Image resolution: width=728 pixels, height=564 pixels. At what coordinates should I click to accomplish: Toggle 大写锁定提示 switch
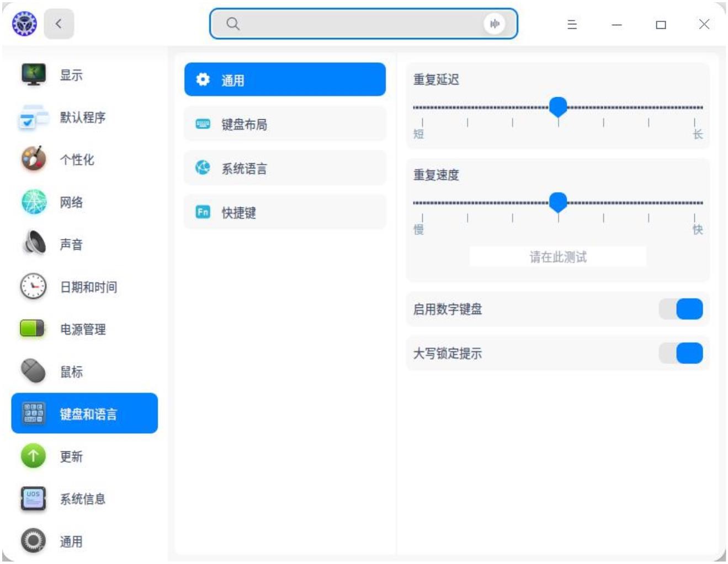pyautogui.click(x=681, y=353)
